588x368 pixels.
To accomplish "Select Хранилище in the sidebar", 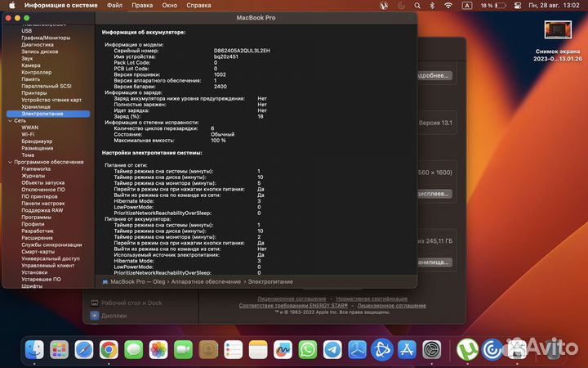I will click(36, 106).
